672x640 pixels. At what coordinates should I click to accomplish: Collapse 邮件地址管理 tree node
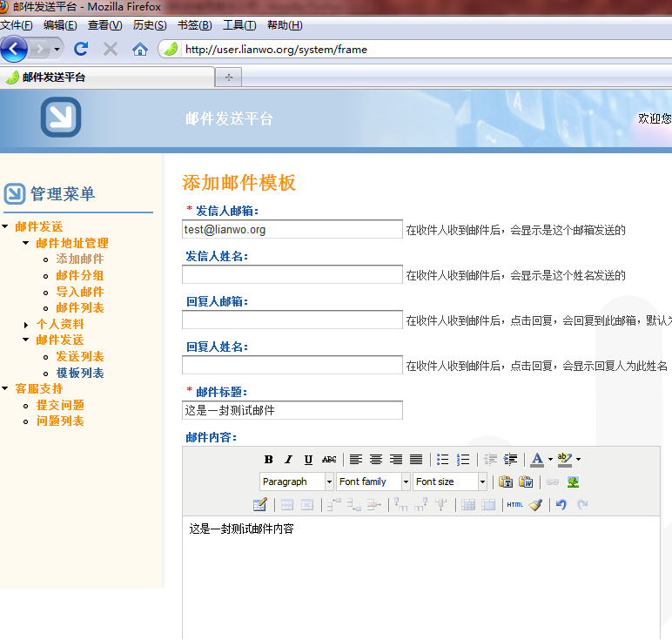click(26, 243)
